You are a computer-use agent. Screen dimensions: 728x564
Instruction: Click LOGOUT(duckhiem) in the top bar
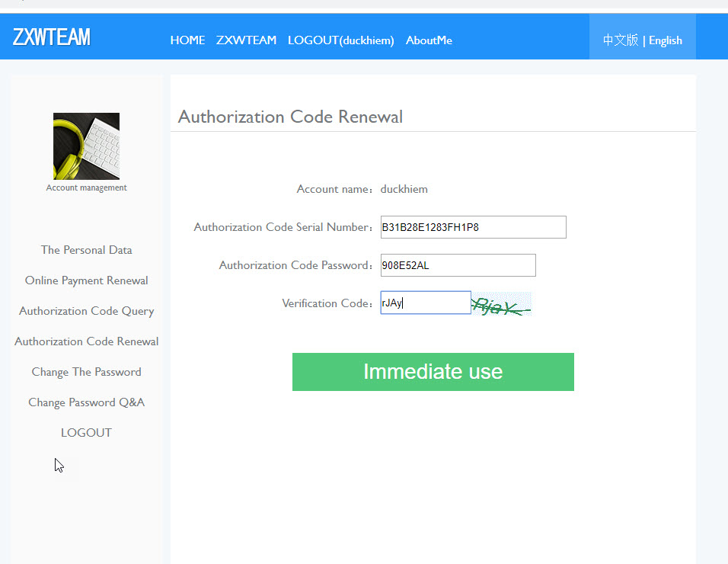coord(340,40)
